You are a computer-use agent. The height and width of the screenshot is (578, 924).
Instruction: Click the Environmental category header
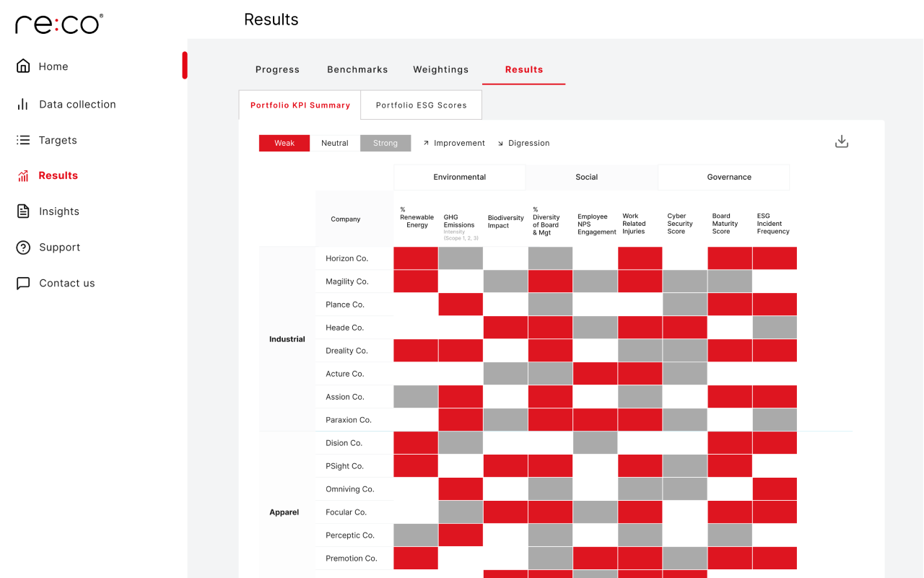pyautogui.click(x=459, y=178)
